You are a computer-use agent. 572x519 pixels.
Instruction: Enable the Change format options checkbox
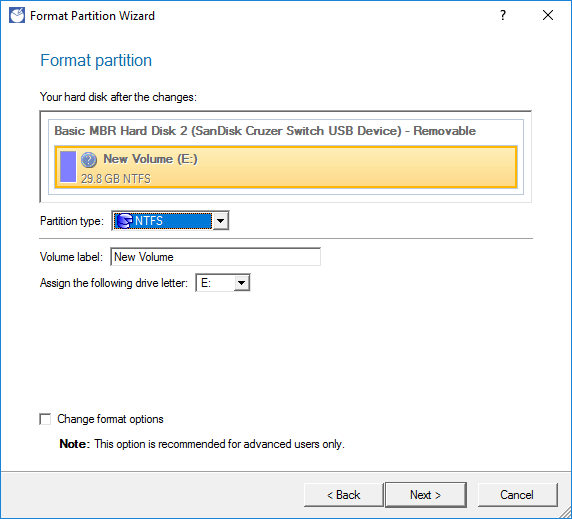click(x=45, y=419)
